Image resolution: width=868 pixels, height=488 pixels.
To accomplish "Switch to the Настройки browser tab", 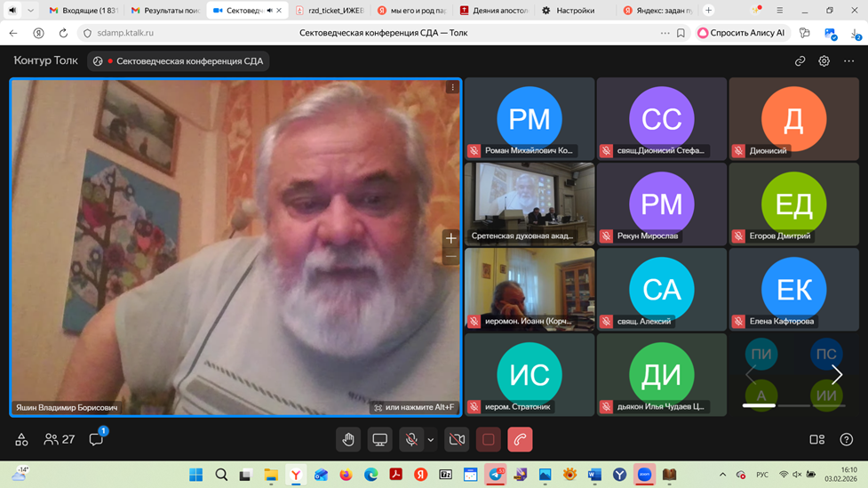I will pos(574,11).
